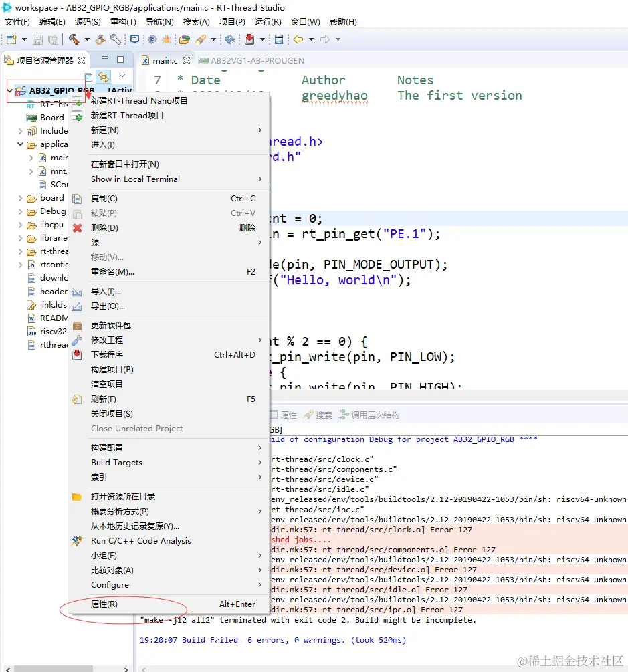Image resolution: width=628 pixels, height=672 pixels.
Task: Choose 导入(I)... in context menu
Action: coord(169,292)
